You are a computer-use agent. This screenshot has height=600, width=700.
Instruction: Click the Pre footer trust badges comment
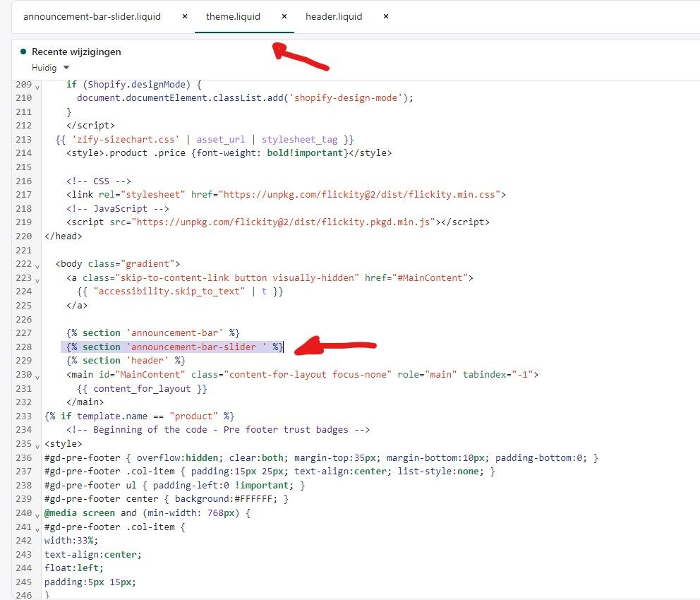218,430
